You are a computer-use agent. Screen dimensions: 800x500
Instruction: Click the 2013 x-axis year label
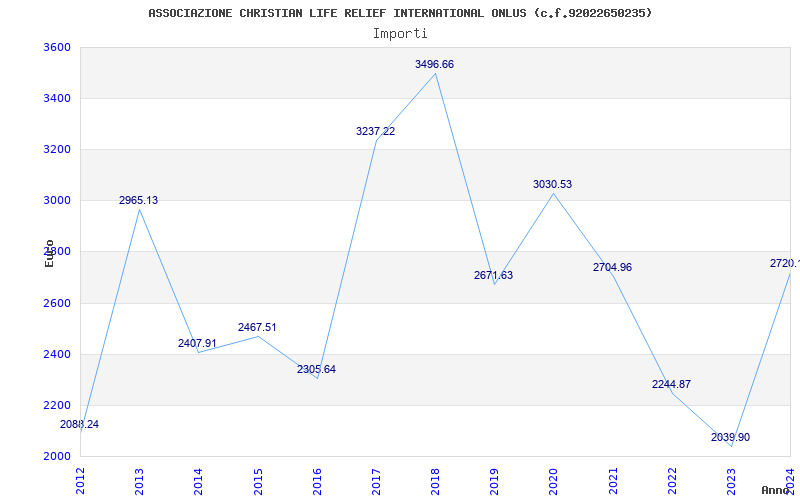point(139,481)
